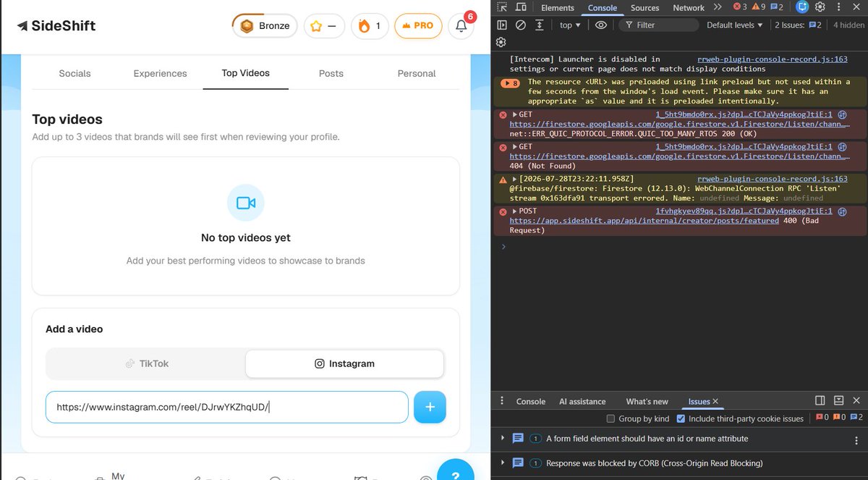Click the star points badge
This screenshot has height=480, width=868.
pos(324,26)
